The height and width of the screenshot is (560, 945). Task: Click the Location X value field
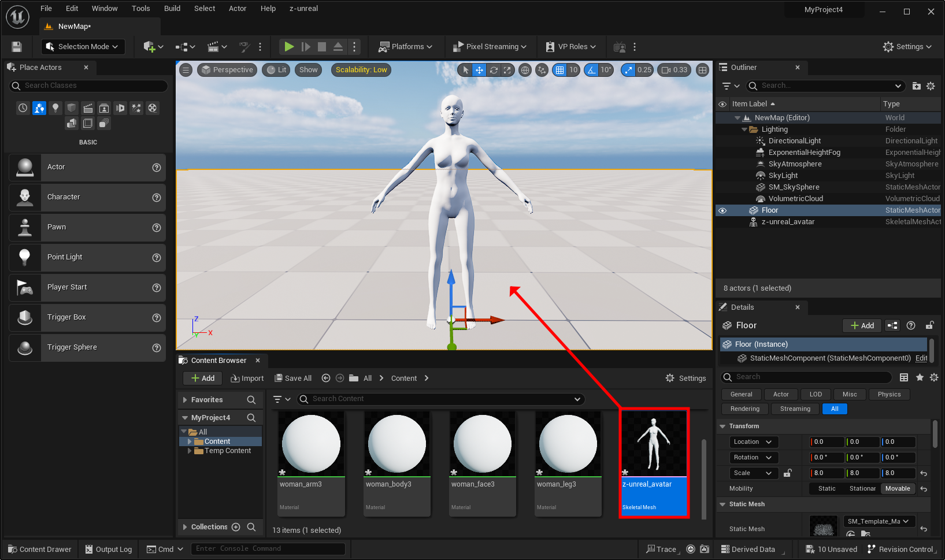pos(827,442)
